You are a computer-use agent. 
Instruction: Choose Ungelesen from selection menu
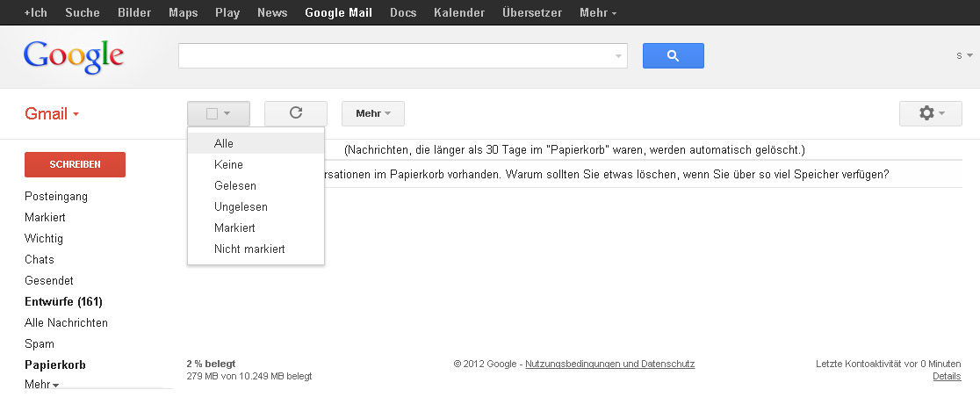click(x=256, y=206)
